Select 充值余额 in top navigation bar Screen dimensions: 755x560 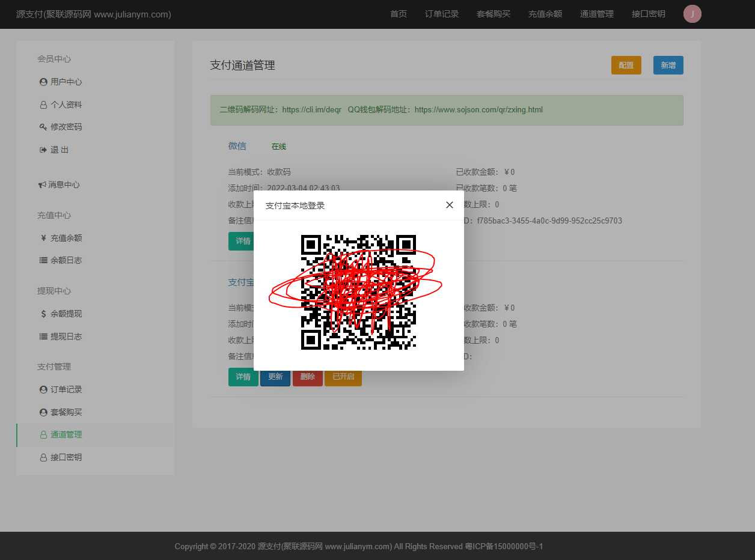tap(545, 14)
